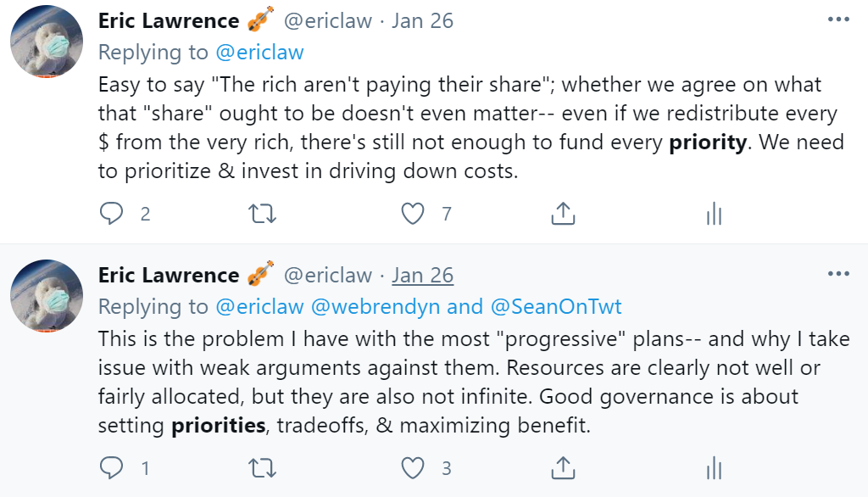The height and width of the screenshot is (497, 868).
Task: Click the Jan 26 timestamp on first tweet
Action: 423,20
